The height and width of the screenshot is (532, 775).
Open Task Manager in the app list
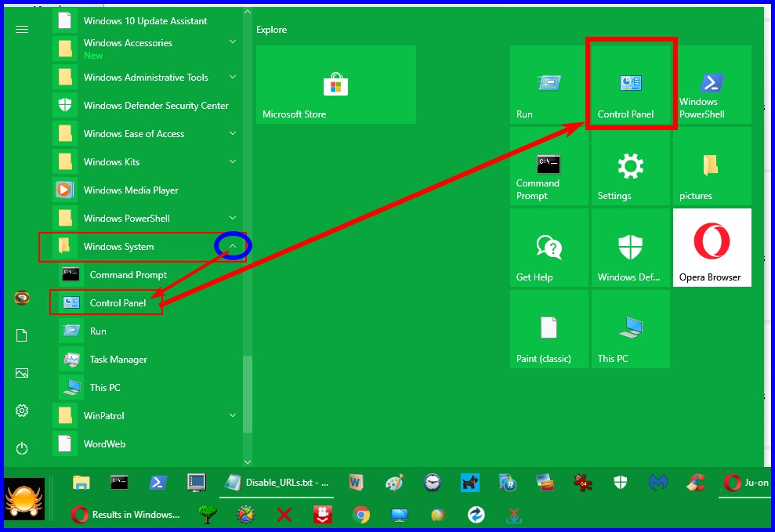(147, 359)
